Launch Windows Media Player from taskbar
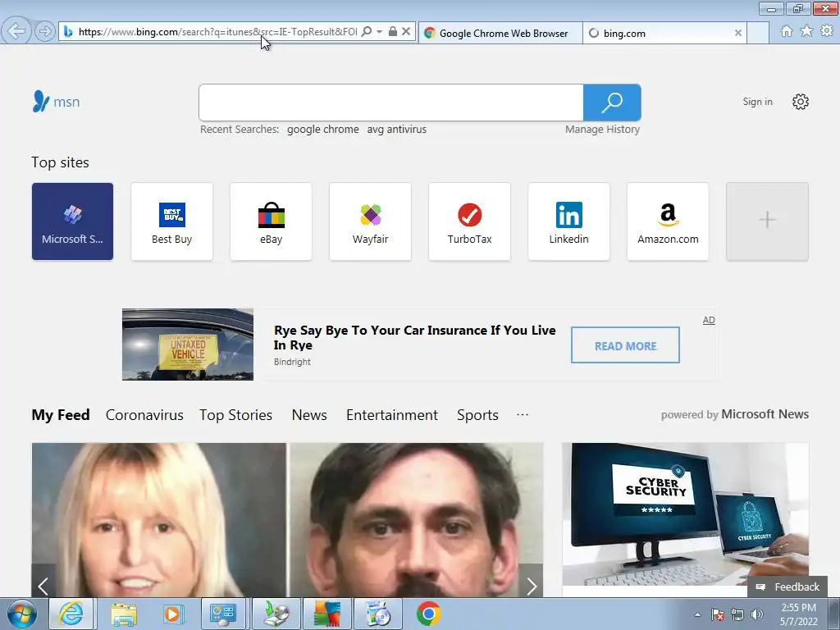 tap(172, 614)
